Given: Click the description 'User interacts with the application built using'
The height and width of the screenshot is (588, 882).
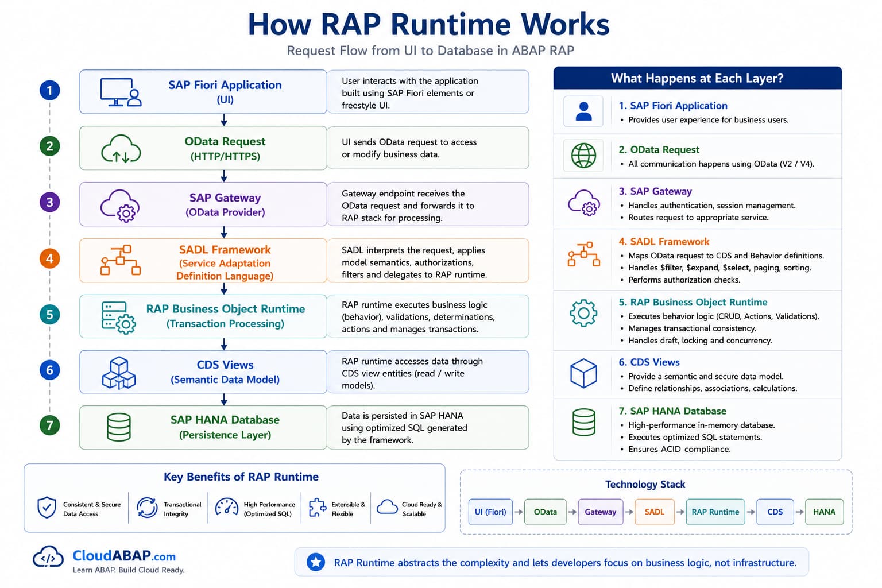Looking at the screenshot, I should 410,93.
